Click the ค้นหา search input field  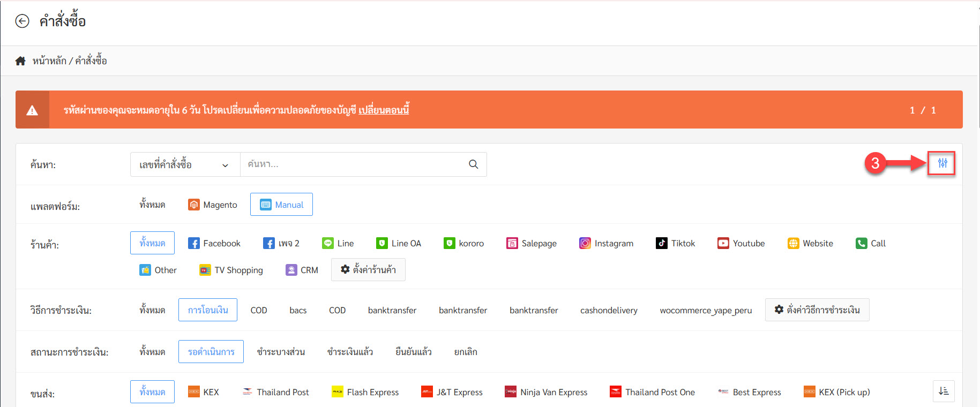354,164
